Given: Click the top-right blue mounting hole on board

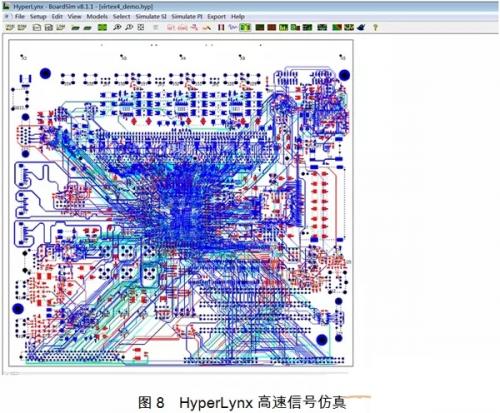Looking at the screenshot, I should [x=344, y=75].
